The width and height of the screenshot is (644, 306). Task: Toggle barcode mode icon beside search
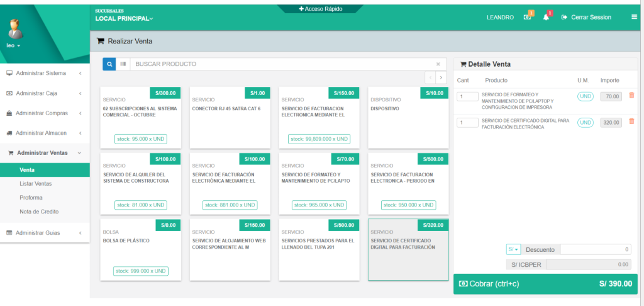pos(123,64)
